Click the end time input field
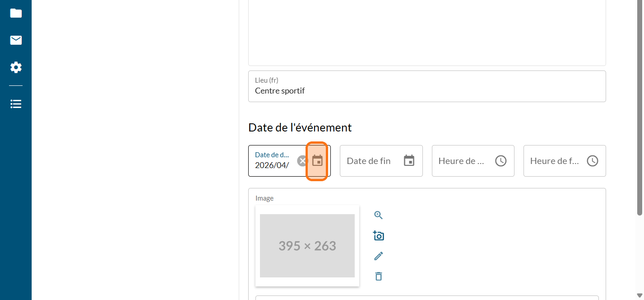This screenshot has width=644, height=300. [x=554, y=161]
